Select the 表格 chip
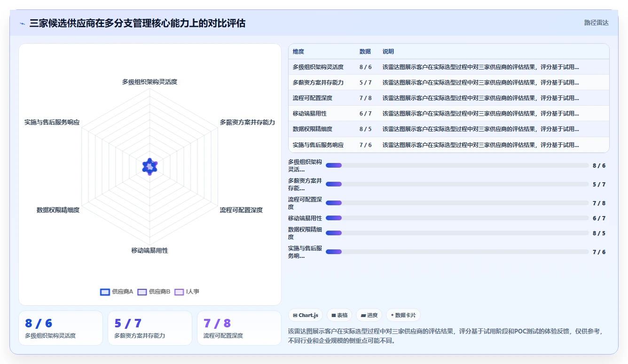The height and width of the screenshot is (364, 628). click(339, 315)
